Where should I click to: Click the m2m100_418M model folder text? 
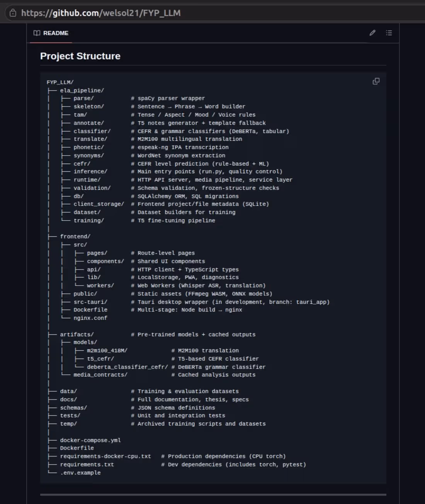click(x=107, y=350)
